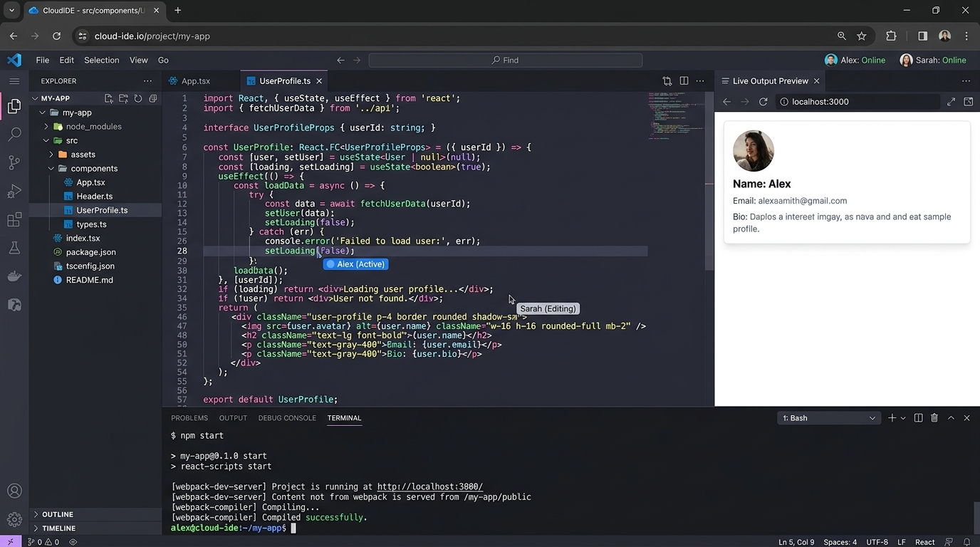Screen dimensions: 980x547
Task: Maximize the terminal panel with the chevron
Action: tap(951, 418)
